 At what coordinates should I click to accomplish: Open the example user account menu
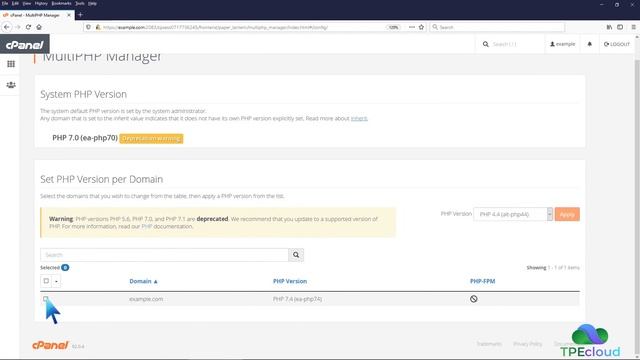[562, 44]
